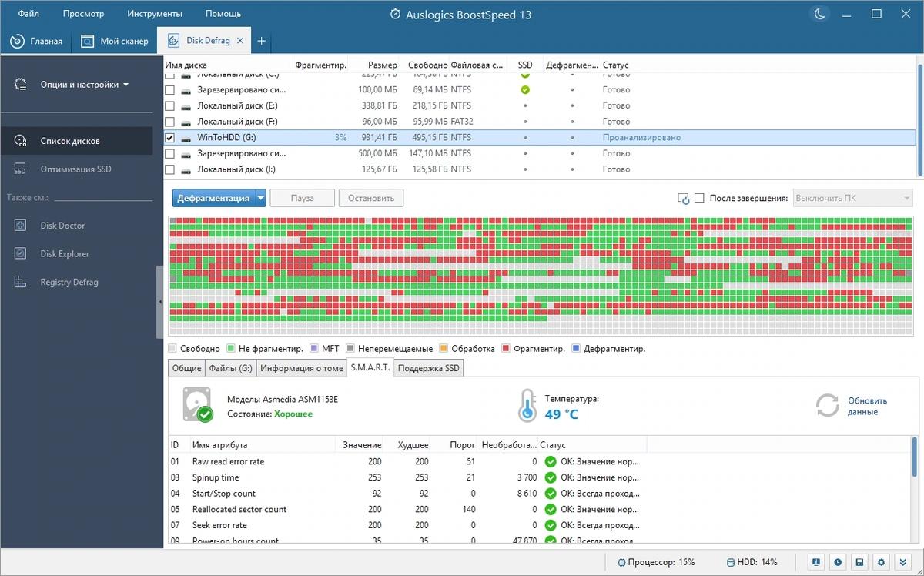
Task: Check the reserved 500,00 МБ partition checkbox
Action: point(170,153)
